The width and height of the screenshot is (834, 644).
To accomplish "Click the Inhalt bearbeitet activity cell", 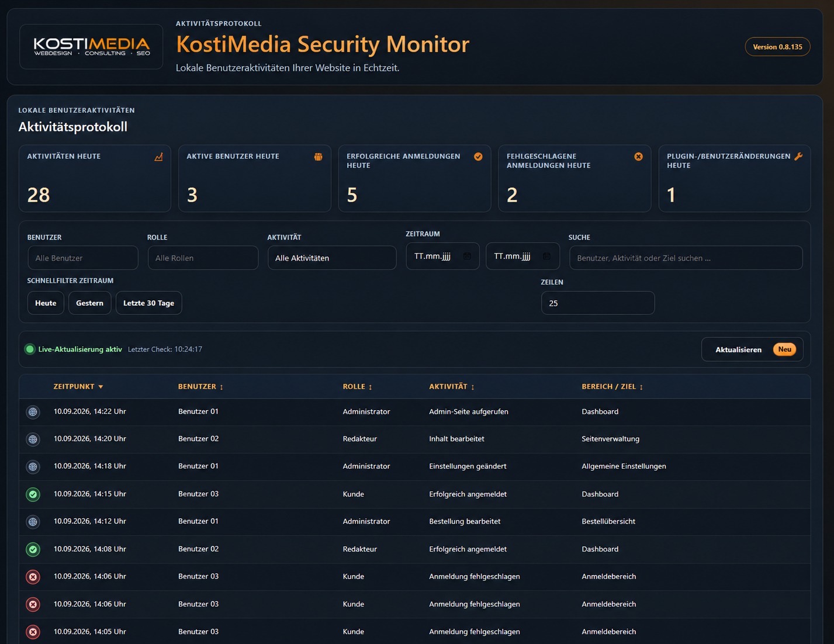I will tap(456, 439).
